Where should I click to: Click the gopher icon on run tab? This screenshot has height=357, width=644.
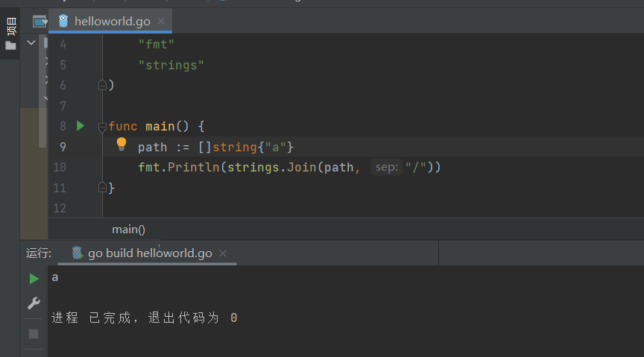tap(77, 253)
